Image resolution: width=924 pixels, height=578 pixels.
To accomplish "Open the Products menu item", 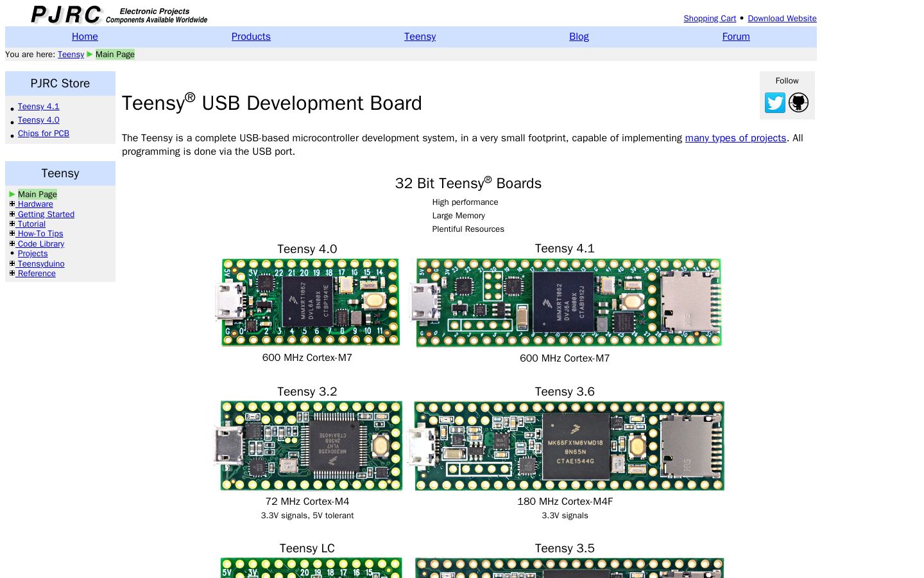I will tap(251, 37).
